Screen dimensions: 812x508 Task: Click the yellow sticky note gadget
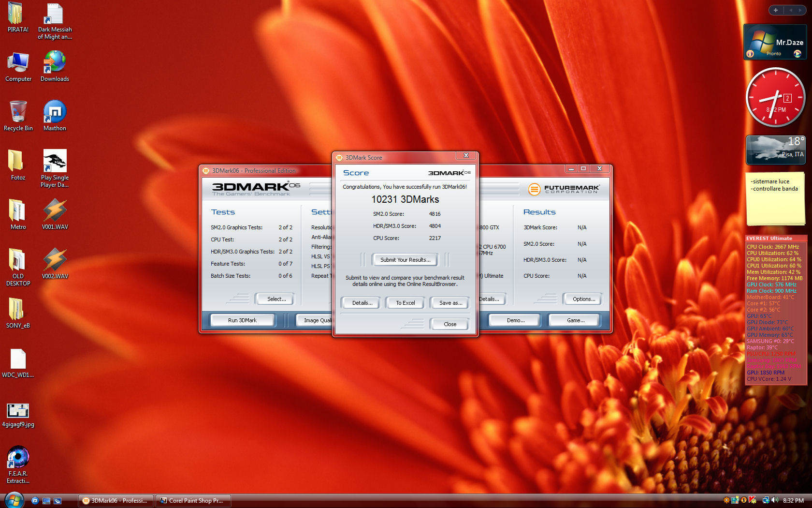tap(775, 199)
